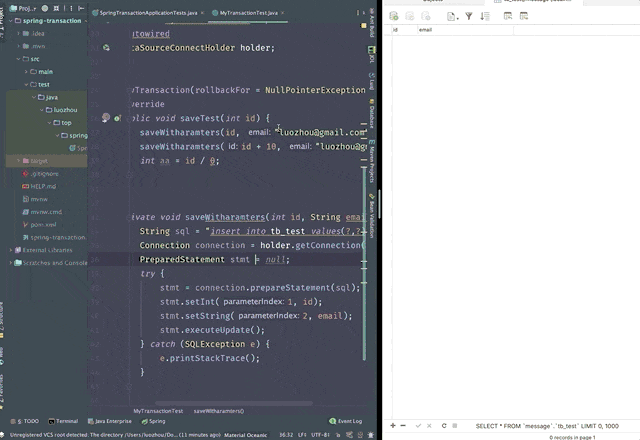The image size is (640, 440).
Task: Expand the target folder
Action: (18, 161)
